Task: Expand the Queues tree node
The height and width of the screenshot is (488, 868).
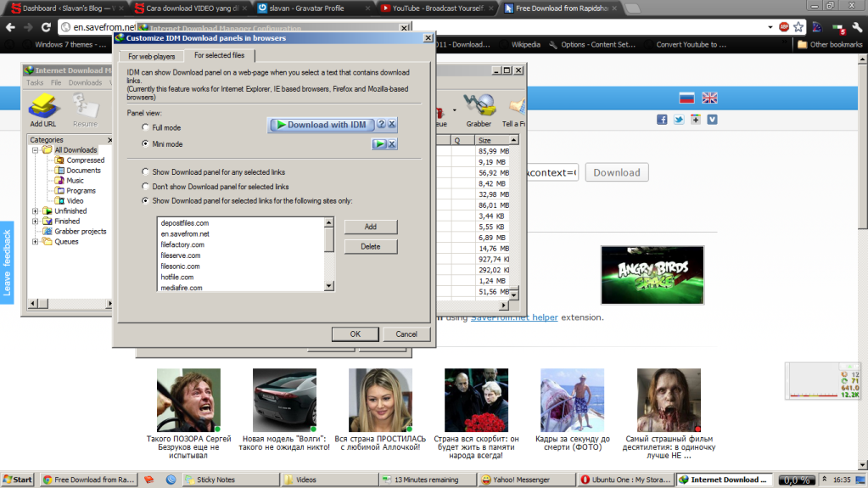Action: [x=36, y=242]
